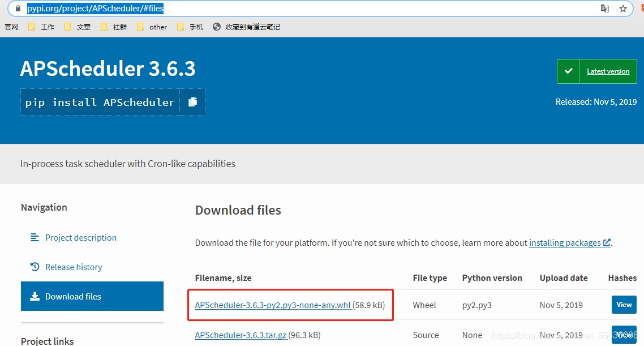Click the Upload date column header
The width and height of the screenshot is (644, 346).
click(x=564, y=278)
